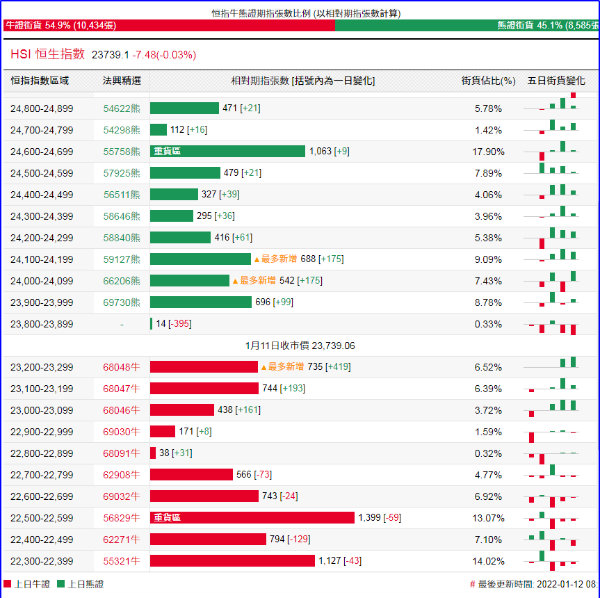The image size is (600, 598).
Task: Click the 1,399 [-59] contract count
Action: (380, 518)
